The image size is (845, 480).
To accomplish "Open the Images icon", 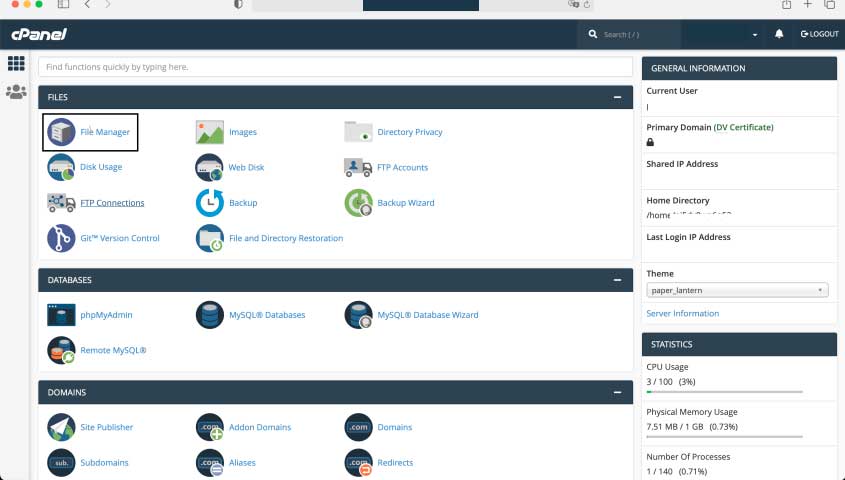I will pyautogui.click(x=210, y=132).
